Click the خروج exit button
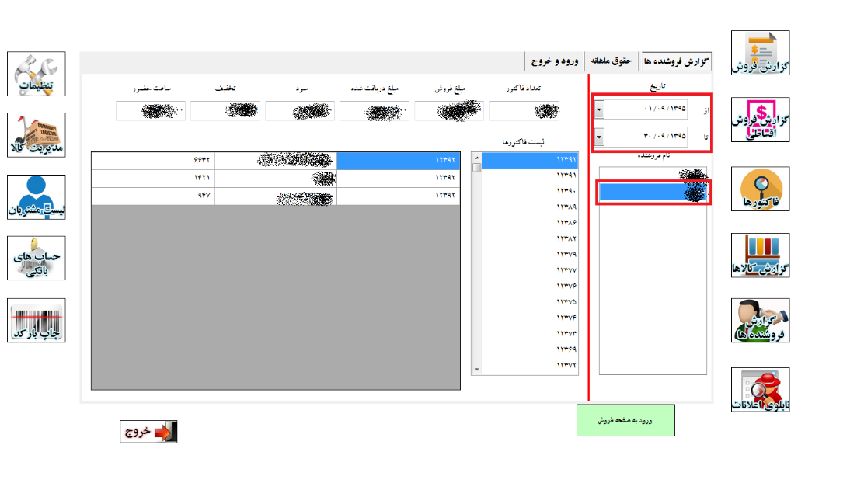The width and height of the screenshot is (843, 504). [148, 432]
